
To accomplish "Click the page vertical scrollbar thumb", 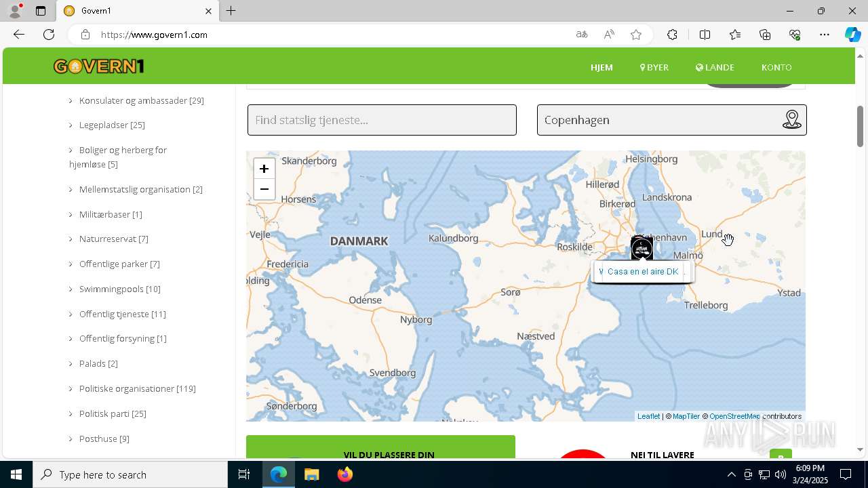I will [x=860, y=126].
